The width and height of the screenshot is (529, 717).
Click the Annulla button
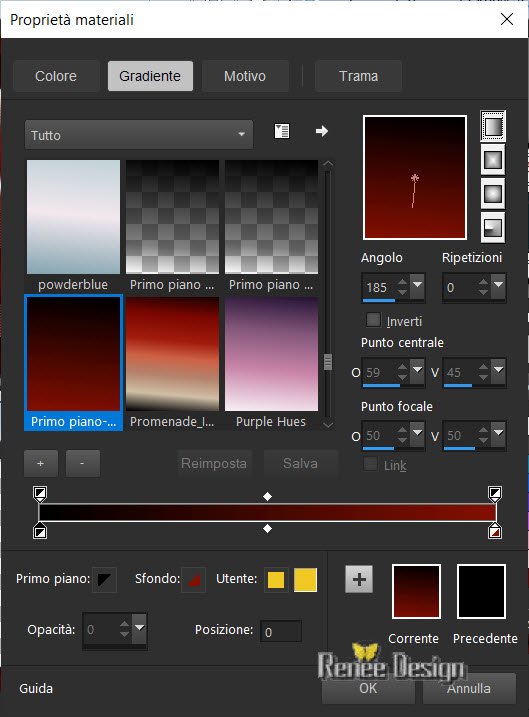469,688
